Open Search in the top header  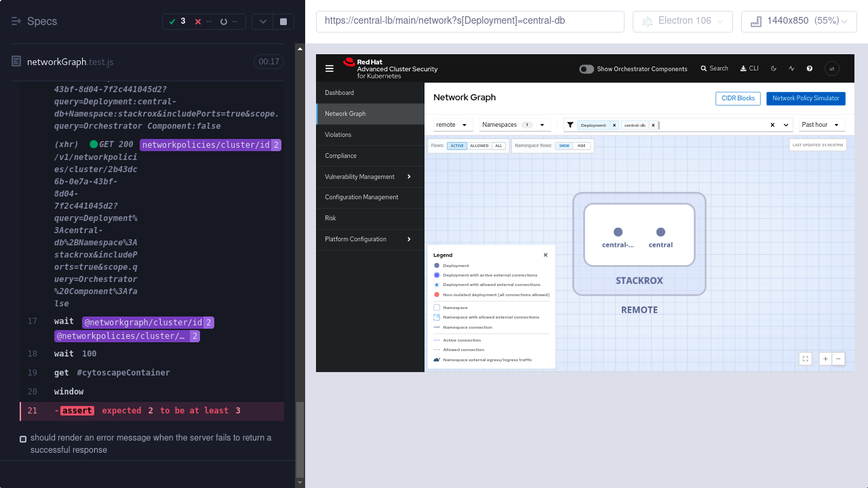tap(714, 68)
